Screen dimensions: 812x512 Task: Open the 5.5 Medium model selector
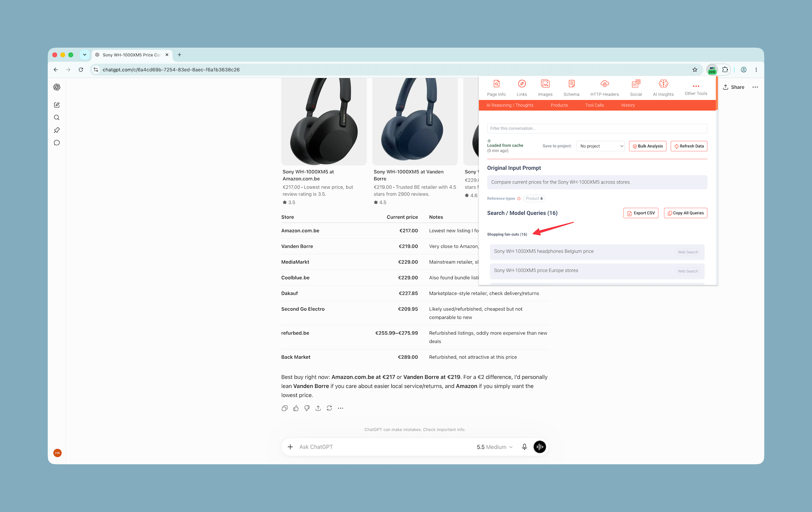[x=494, y=447]
